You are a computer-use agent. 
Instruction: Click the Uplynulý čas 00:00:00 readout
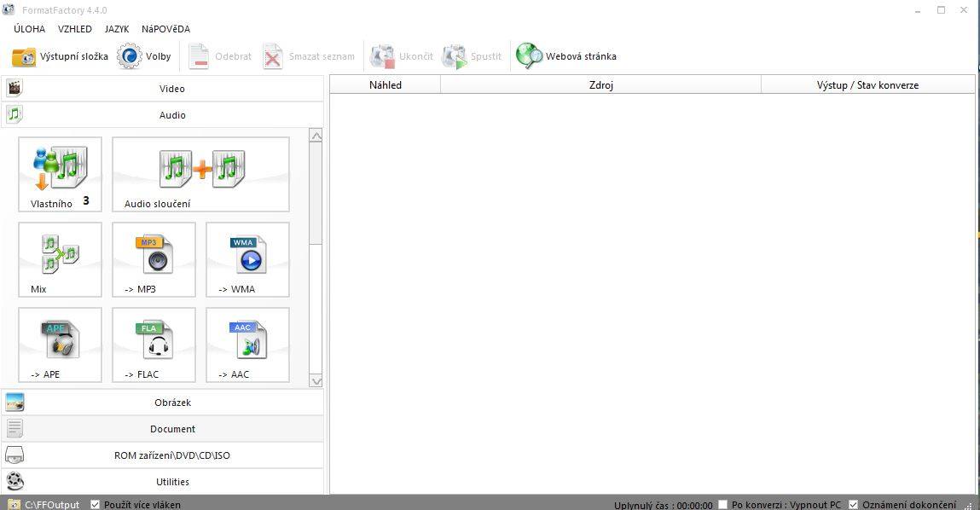click(x=663, y=505)
